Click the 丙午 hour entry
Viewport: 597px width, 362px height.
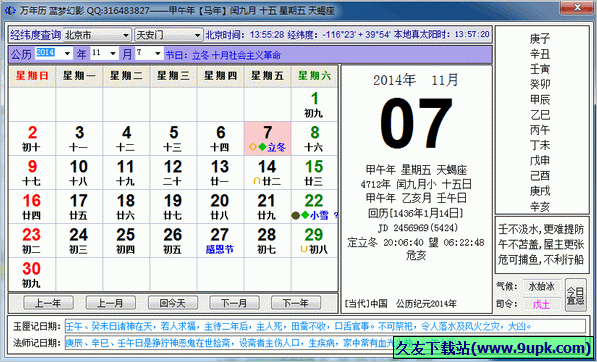click(540, 130)
